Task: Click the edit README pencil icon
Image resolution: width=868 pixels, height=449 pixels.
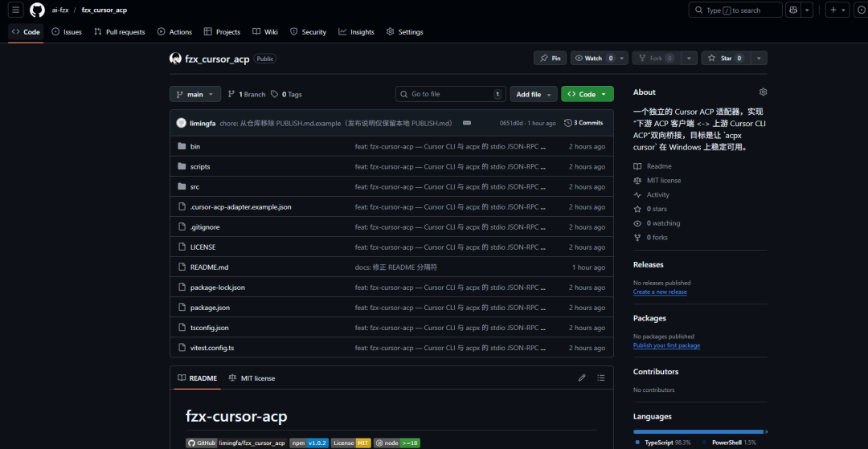Action: click(x=582, y=378)
